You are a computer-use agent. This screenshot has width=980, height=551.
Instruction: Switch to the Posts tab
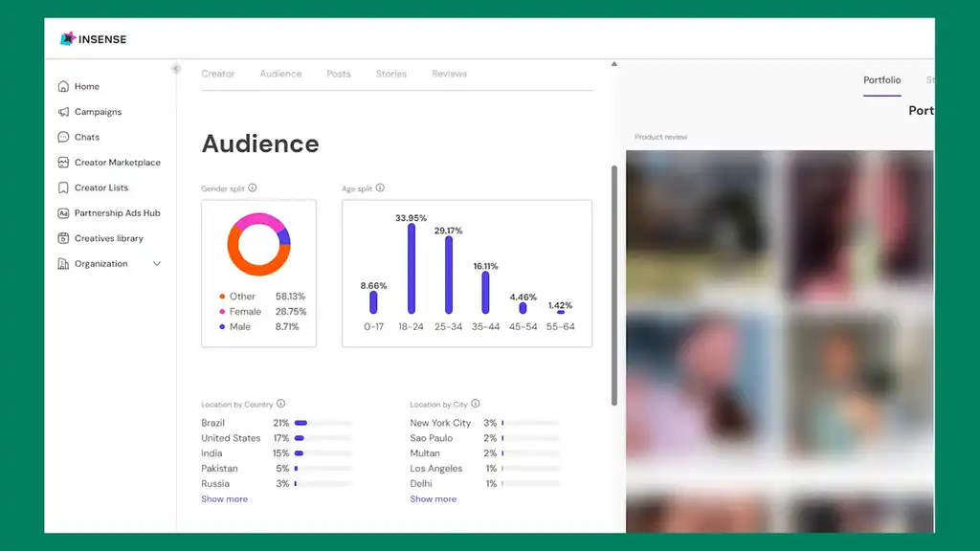[x=339, y=74]
